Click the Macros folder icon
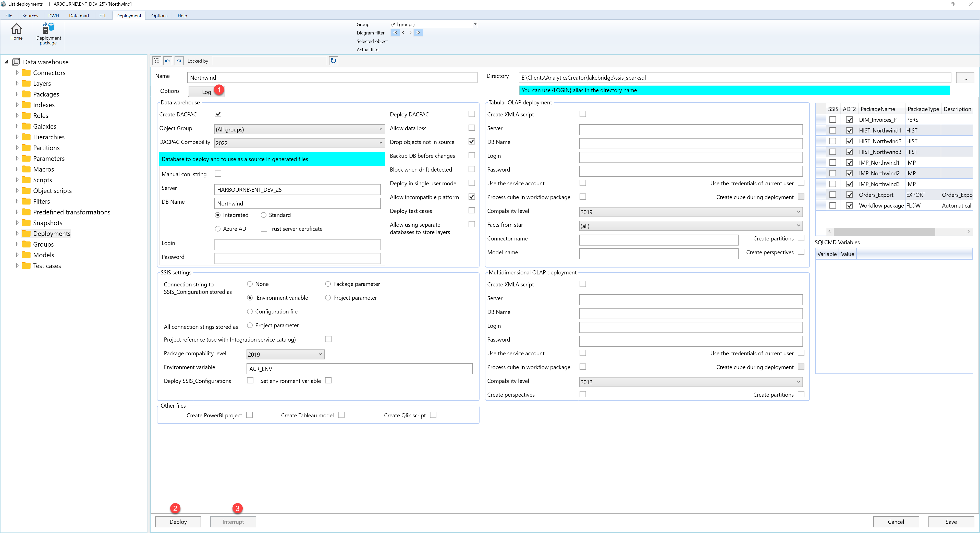This screenshot has width=980, height=533. point(26,169)
